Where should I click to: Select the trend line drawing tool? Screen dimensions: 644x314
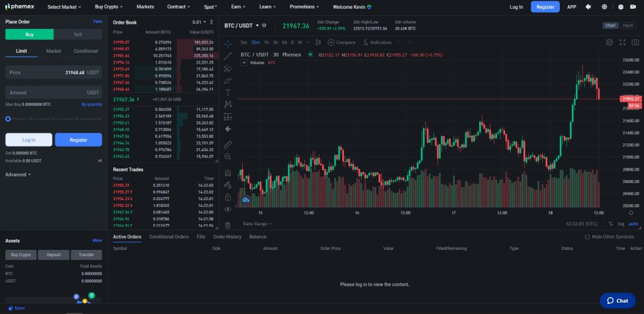tap(228, 56)
